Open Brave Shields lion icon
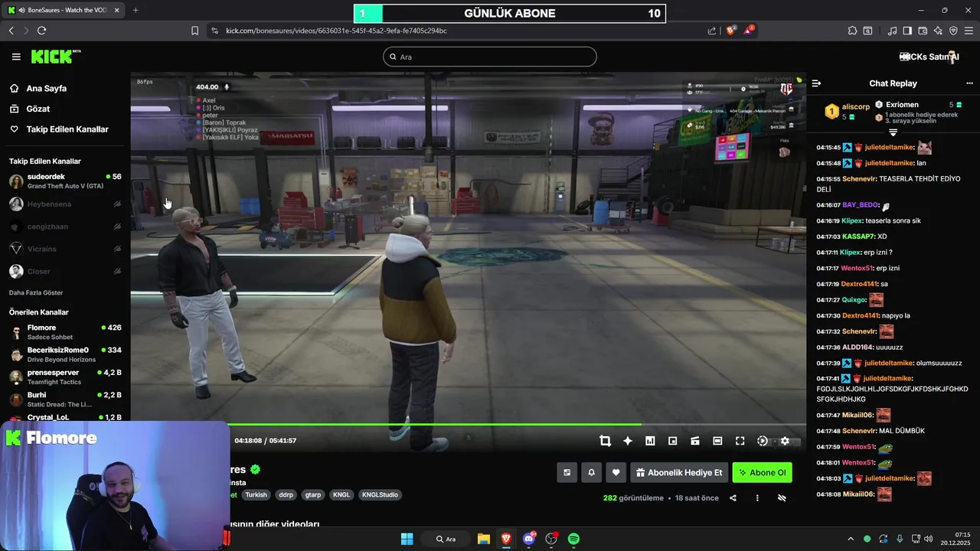980x551 pixels. point(731,31)
